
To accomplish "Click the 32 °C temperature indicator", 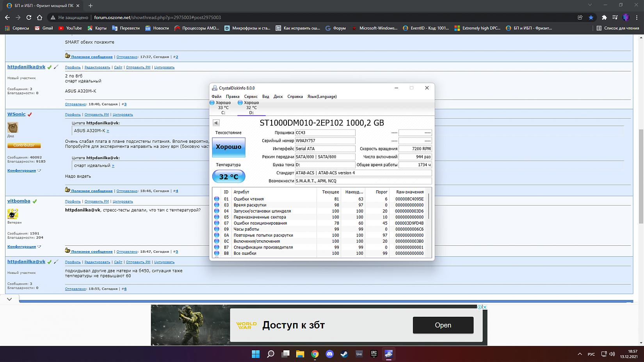I will (228, 177).
